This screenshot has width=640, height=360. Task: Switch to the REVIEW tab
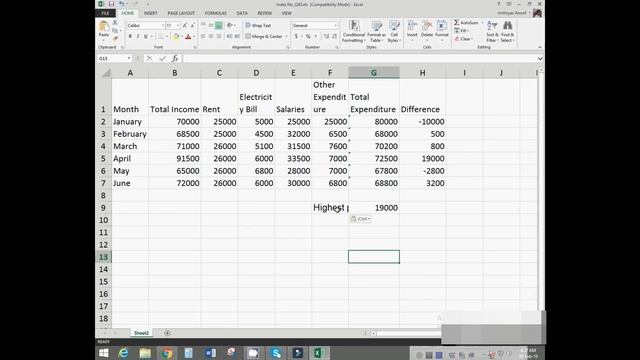tap(264, 13)
